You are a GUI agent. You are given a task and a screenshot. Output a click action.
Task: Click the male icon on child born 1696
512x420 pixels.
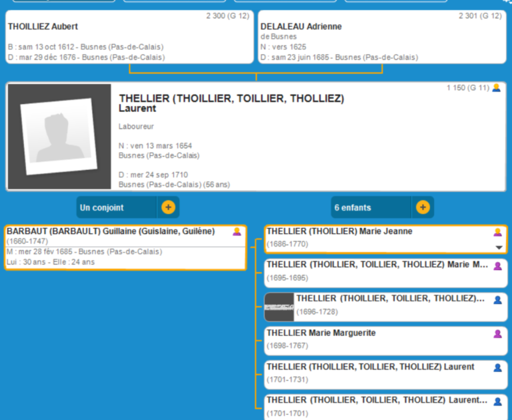497,300
